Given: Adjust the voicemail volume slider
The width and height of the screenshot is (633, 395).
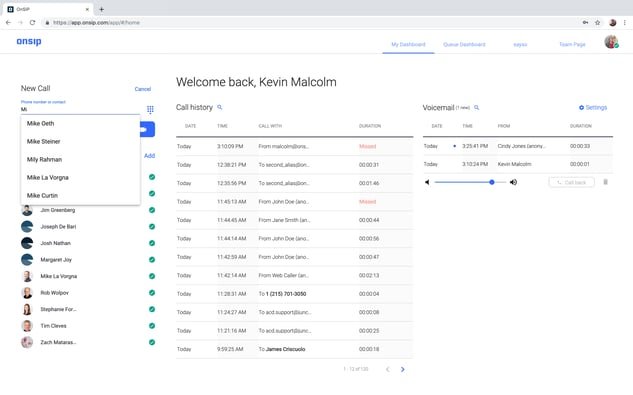Looking at the screenshot, I should [470, 182].
